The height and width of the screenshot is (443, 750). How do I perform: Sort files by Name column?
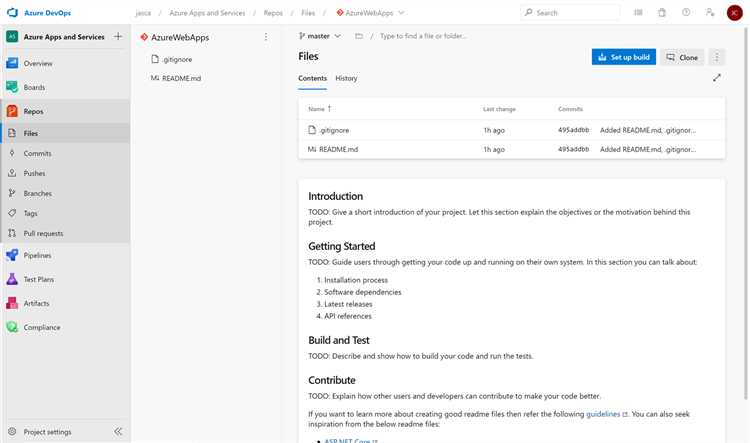coord(320,109)
